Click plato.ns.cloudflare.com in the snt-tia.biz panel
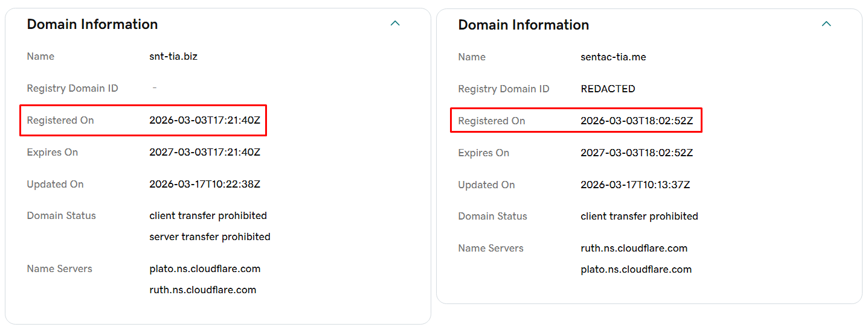 tap(205, 268)
